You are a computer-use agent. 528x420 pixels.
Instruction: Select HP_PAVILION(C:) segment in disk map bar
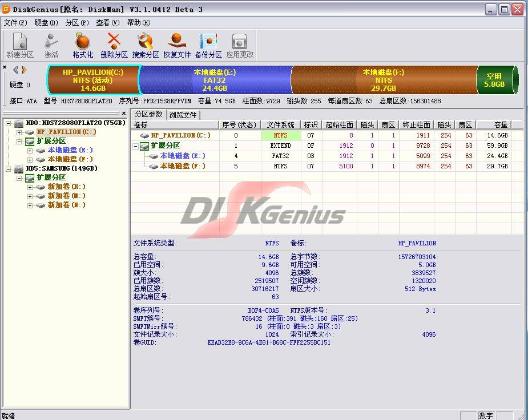(x=93, y=80)
